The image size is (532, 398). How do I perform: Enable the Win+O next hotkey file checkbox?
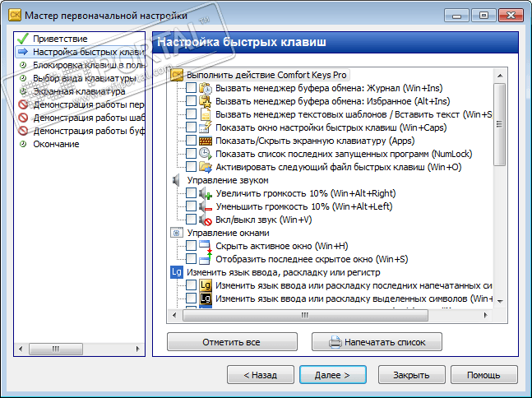point(191,167)
